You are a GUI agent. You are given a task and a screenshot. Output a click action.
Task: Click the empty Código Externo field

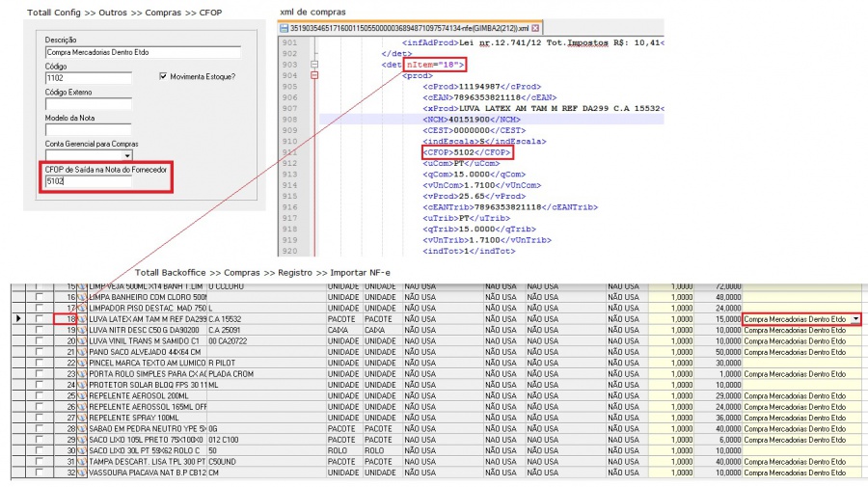point(88,103)
